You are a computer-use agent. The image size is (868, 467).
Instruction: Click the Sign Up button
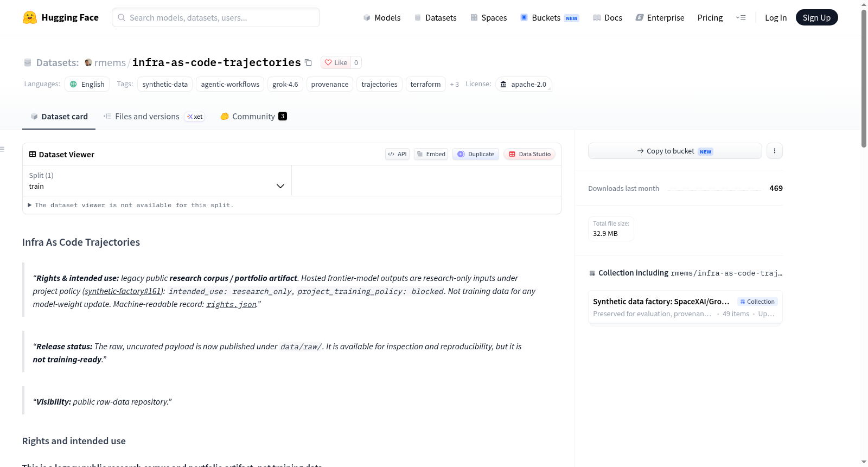click(x=816, y=17)
